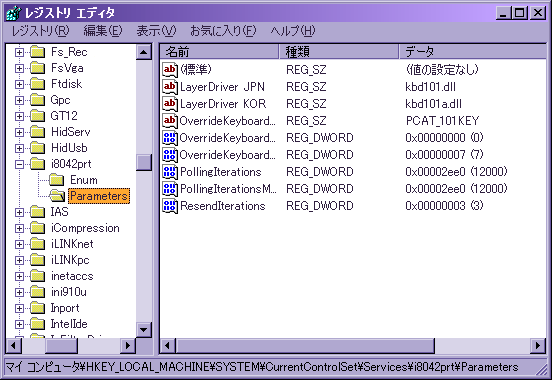Click the Ftdisk folder icon
Viewport: 552px width, 380px height.
pos(38,84)
